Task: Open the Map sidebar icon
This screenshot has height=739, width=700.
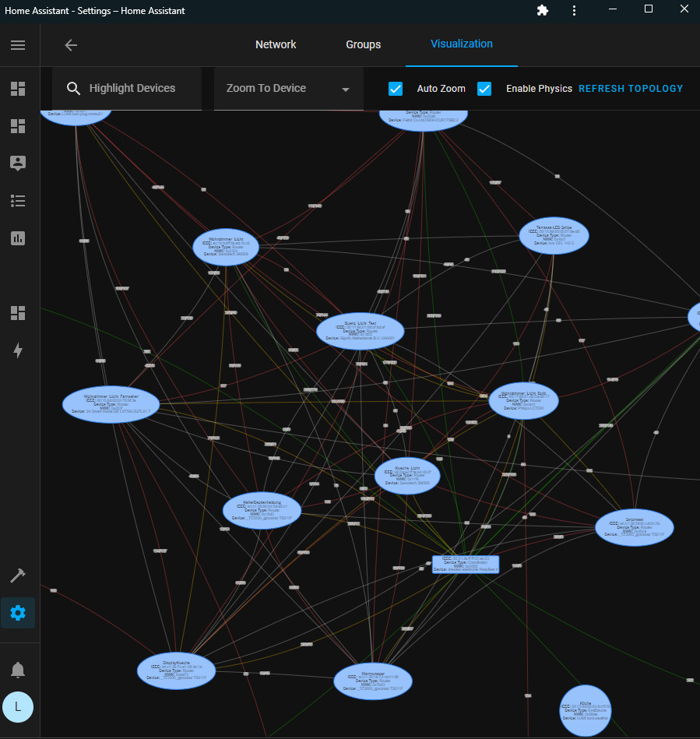Action: click(18, 163)
